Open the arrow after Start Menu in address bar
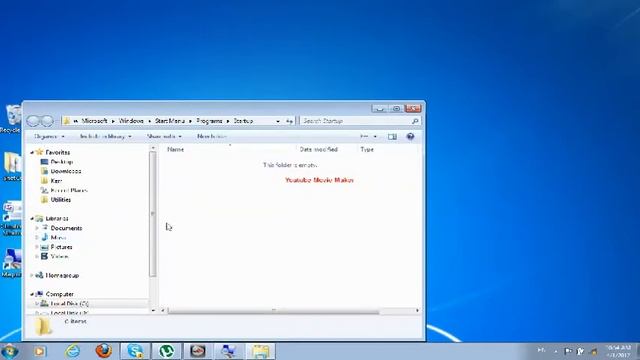This screenshot has width=640, height=360. click(190, 121)
